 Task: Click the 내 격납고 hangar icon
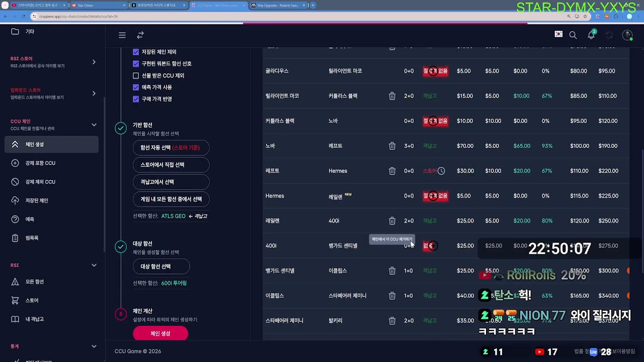point(15,319)
